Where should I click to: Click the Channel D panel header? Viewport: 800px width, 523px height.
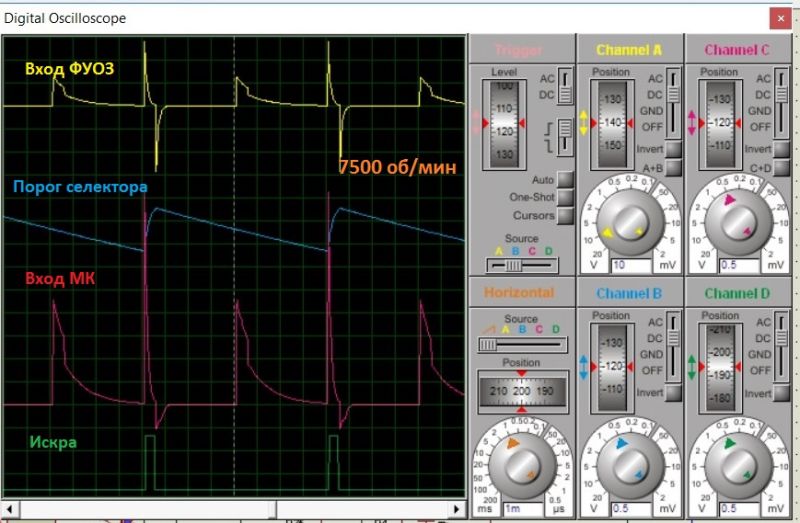point(737,293)
